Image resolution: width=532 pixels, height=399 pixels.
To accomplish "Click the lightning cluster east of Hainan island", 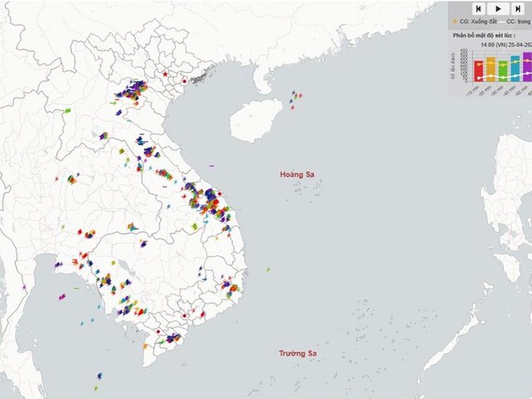I will tap(295, 97).
